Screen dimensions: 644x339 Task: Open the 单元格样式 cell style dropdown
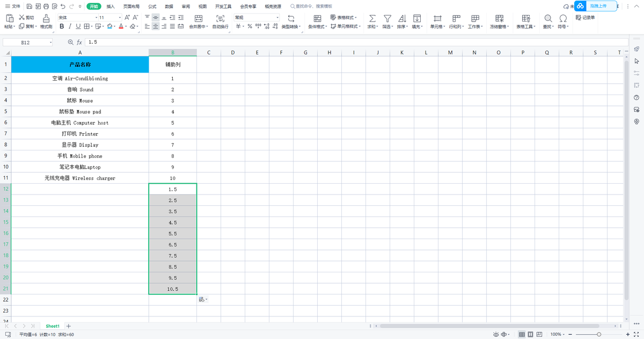click(346, 26)
